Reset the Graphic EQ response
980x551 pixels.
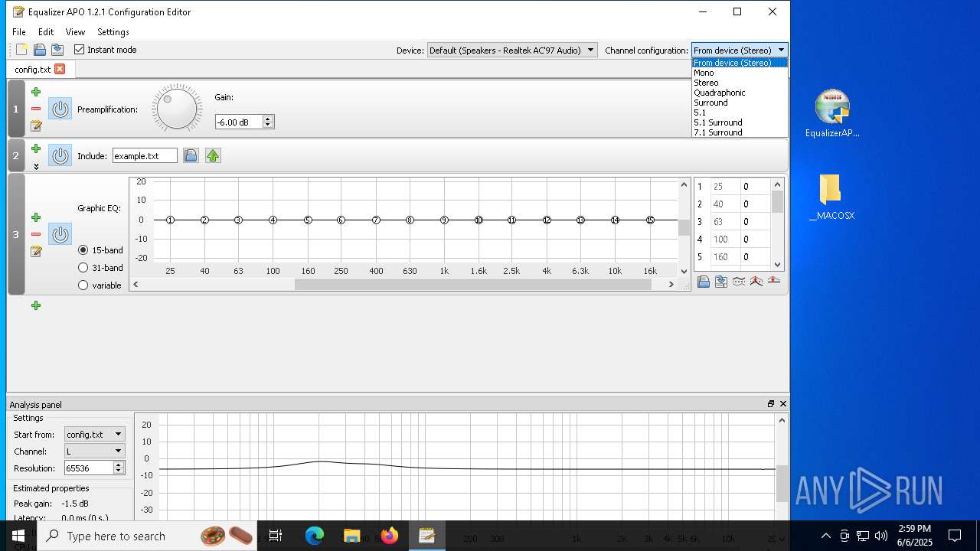(774, 282)
